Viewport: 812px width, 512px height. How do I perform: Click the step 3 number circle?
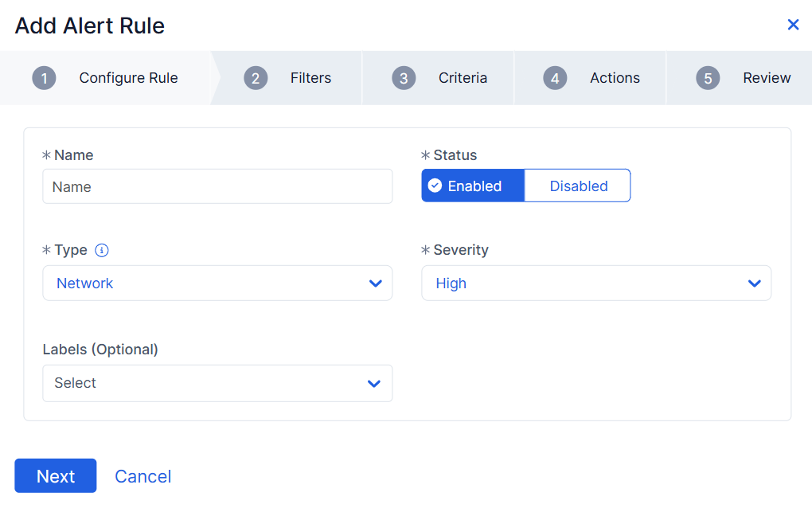[x=404, y=78]
